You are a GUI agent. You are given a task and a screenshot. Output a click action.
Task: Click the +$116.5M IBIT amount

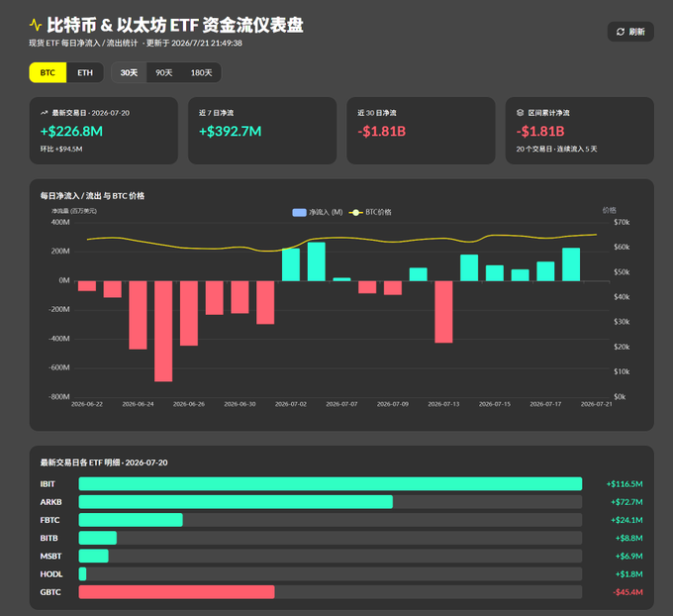click(x=625, y=484)
